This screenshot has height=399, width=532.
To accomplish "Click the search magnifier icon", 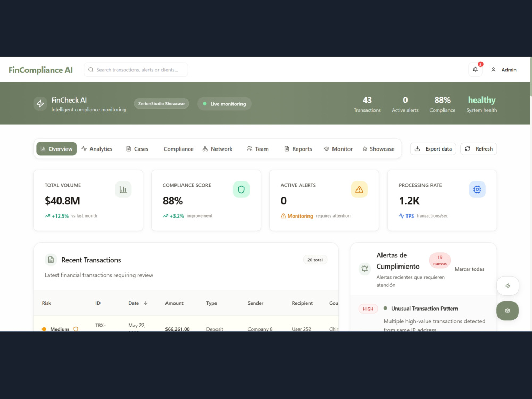I will coord(90,70).
